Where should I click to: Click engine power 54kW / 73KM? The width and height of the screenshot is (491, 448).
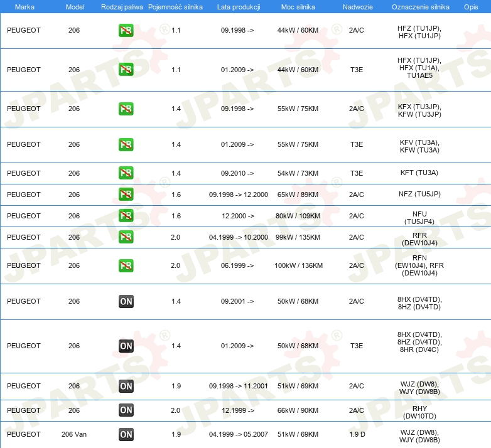[298, 173]
